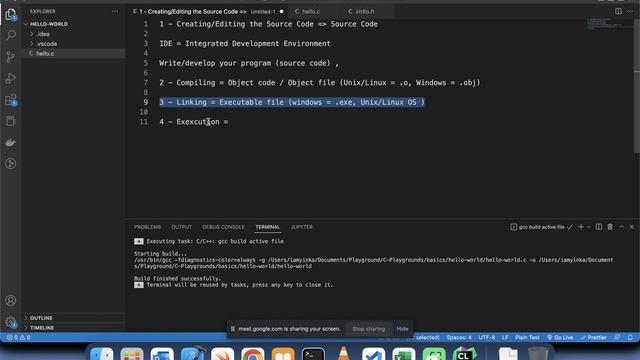The width and height of the screenshot is (640, 360).
Task: Click the line 'Write/develop your program'
Action: 249,63
